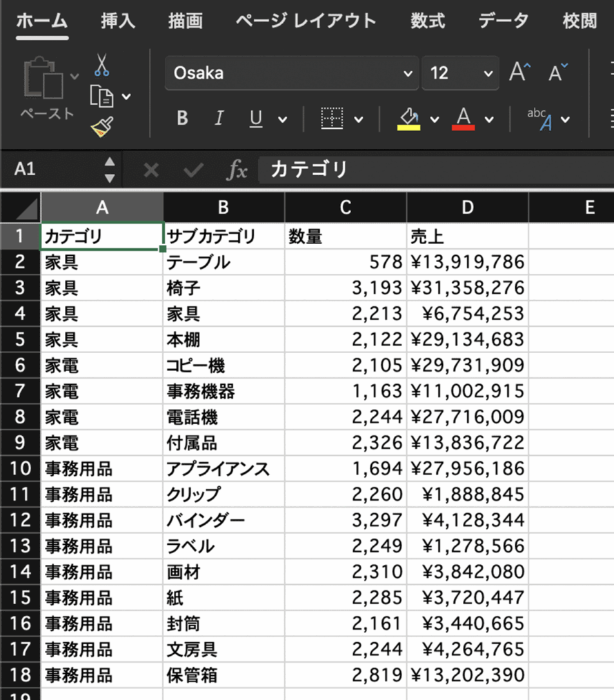Select row 18 header
Image resolution: width=614 pixels, height=700 pixels.
pyautogui.click(x=21, y=674)
